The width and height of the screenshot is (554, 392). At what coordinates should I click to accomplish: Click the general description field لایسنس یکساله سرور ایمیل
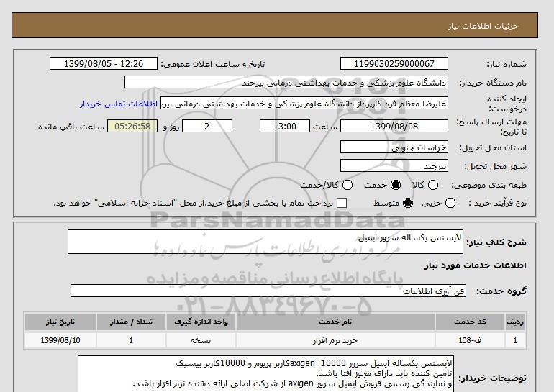click(x=265, y=242)
